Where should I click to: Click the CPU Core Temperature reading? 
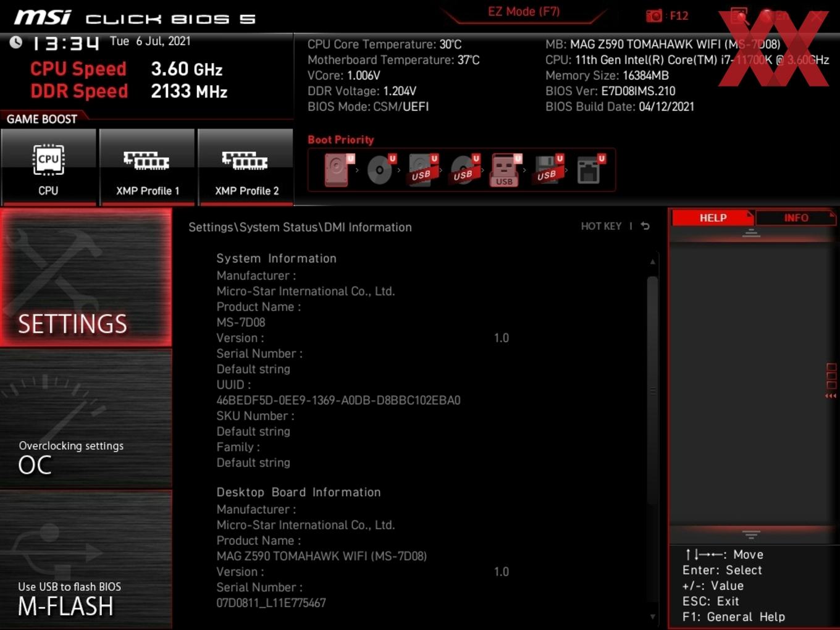click(x=384, y=44)
